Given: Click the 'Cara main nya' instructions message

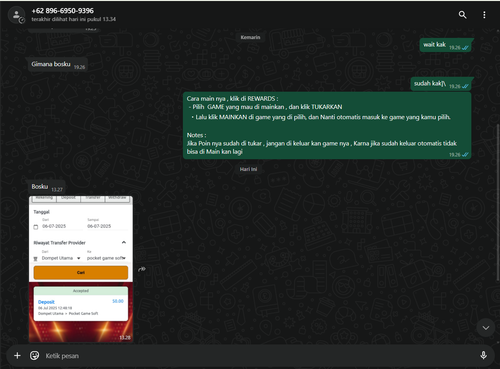Looking at the screenshot, I should [327, 126].
